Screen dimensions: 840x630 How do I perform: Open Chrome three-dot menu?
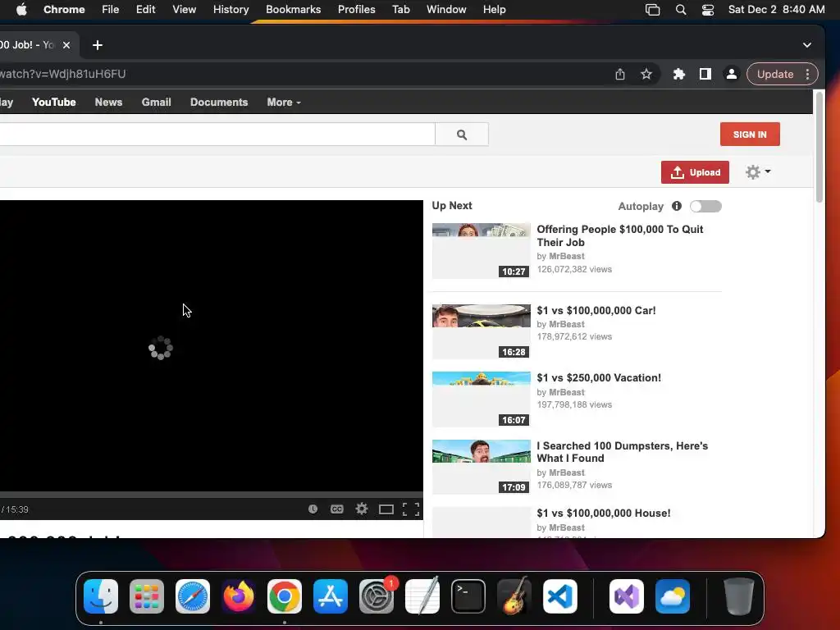coord(807,74)
